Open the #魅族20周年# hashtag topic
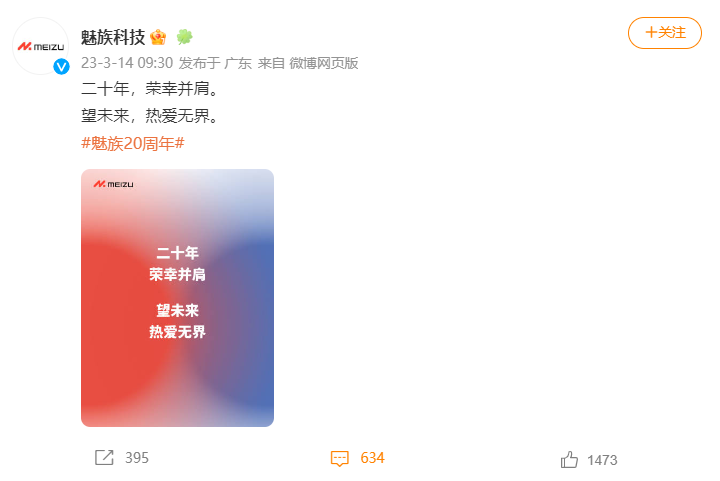720x481 pixels. (133, 144)
